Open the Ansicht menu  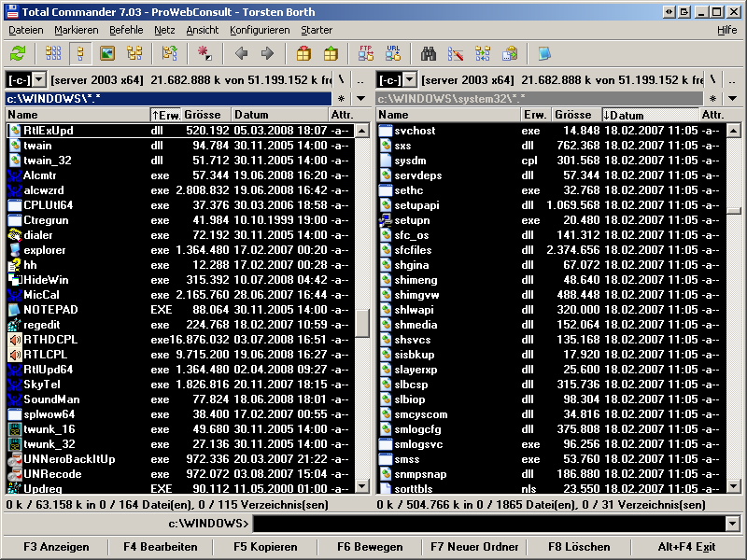(203, 30)
